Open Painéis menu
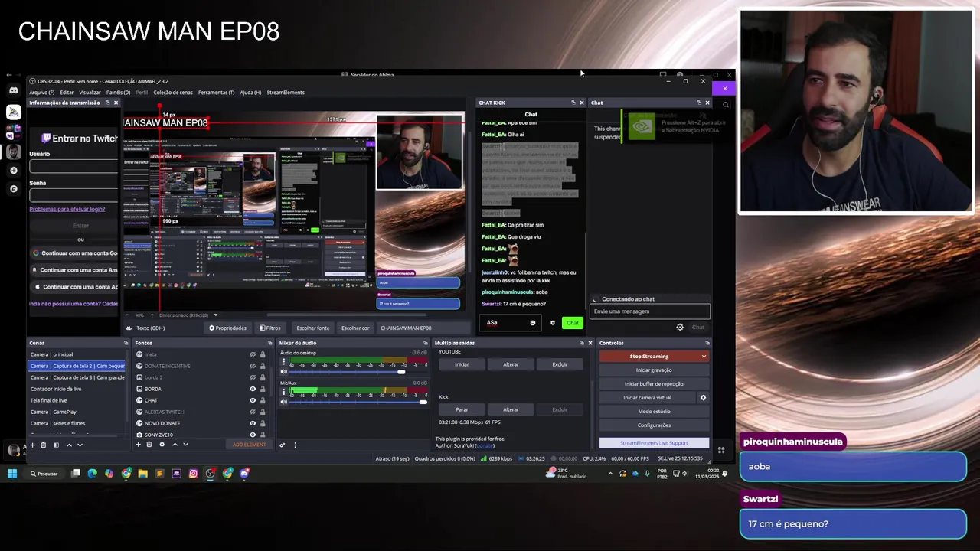This screenshot has width=980, height=551. coord(118,93)
